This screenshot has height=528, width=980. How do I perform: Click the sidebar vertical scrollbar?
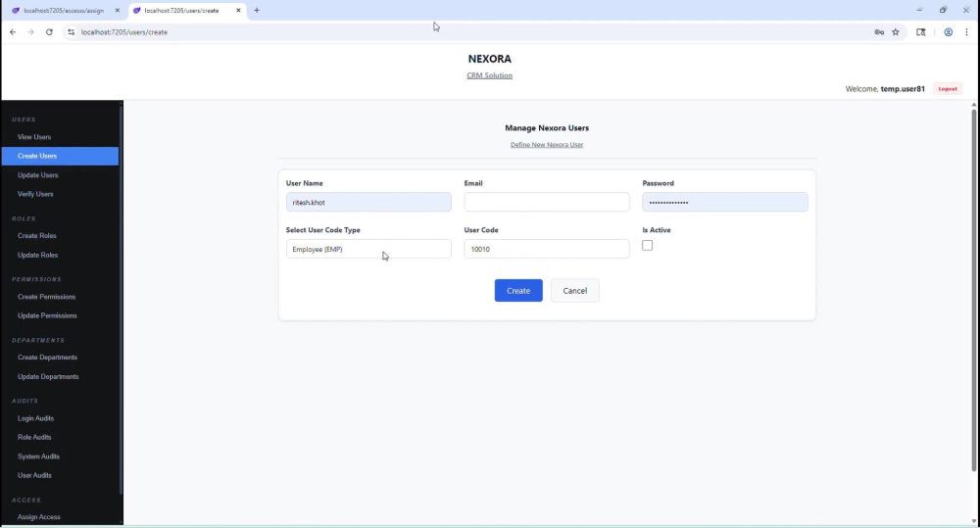[x=121, y=300]
